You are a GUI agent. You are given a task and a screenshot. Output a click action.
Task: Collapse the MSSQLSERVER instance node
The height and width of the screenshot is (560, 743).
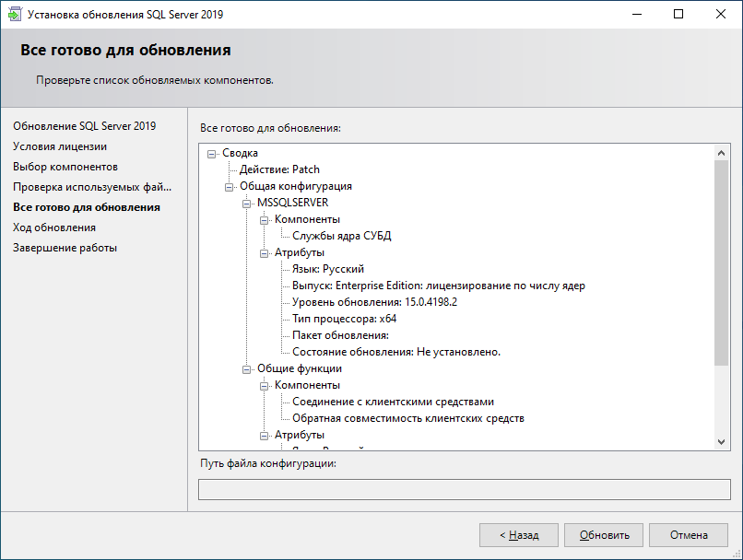pos(246,204)
